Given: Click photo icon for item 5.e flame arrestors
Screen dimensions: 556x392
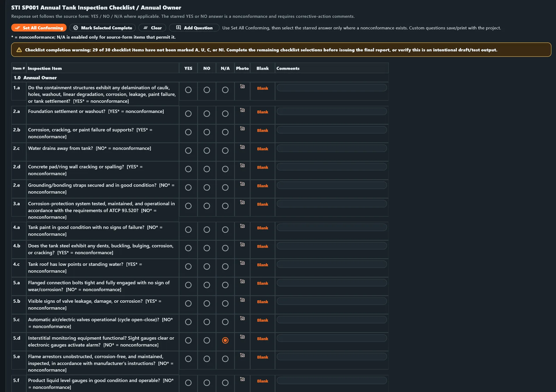Looking at the screenshot, I should pyautogui.click(x=242, y=355).
